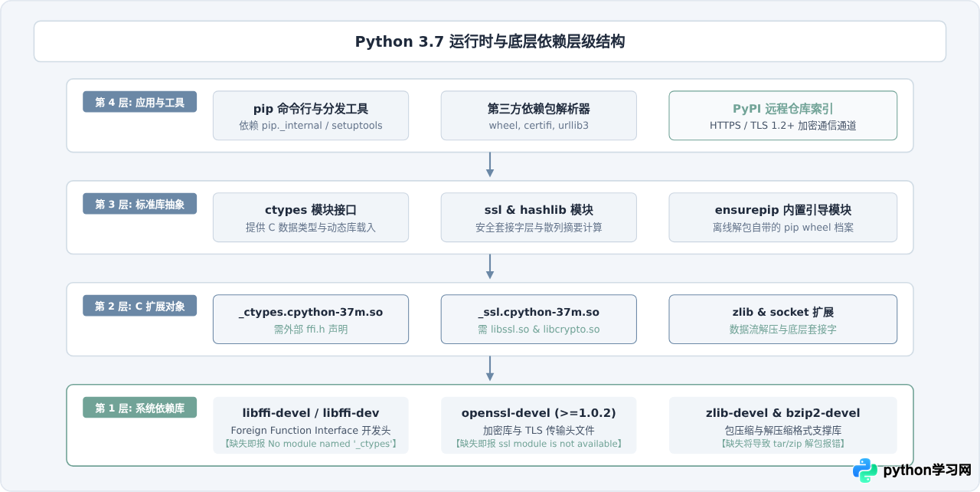Click the text "wheel, certifi, urllib3"
Viewport: 980px width, 492px height.
tap(539, 125)
